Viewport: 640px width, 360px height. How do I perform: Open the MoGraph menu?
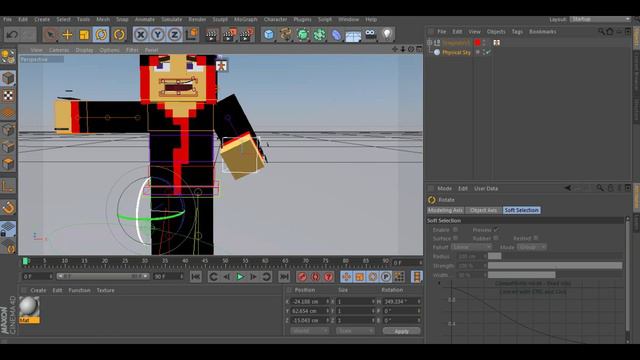[x=246, y=19]
